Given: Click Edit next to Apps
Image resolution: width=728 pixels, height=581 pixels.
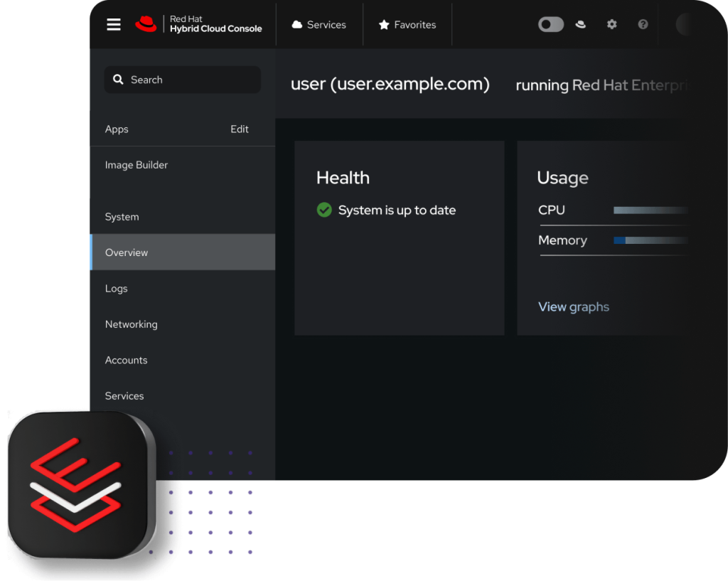Looking at the screenshot, I should tap(240, 129).
